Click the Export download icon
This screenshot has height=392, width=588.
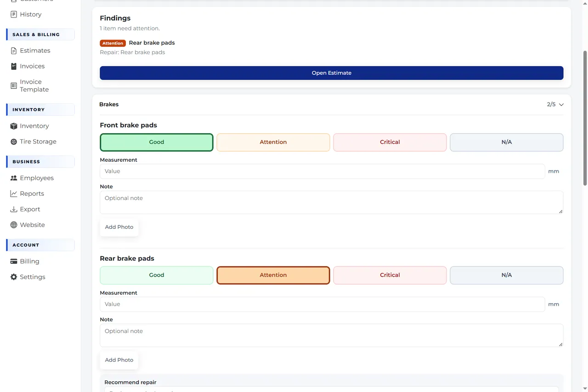(x=14, y=209)
